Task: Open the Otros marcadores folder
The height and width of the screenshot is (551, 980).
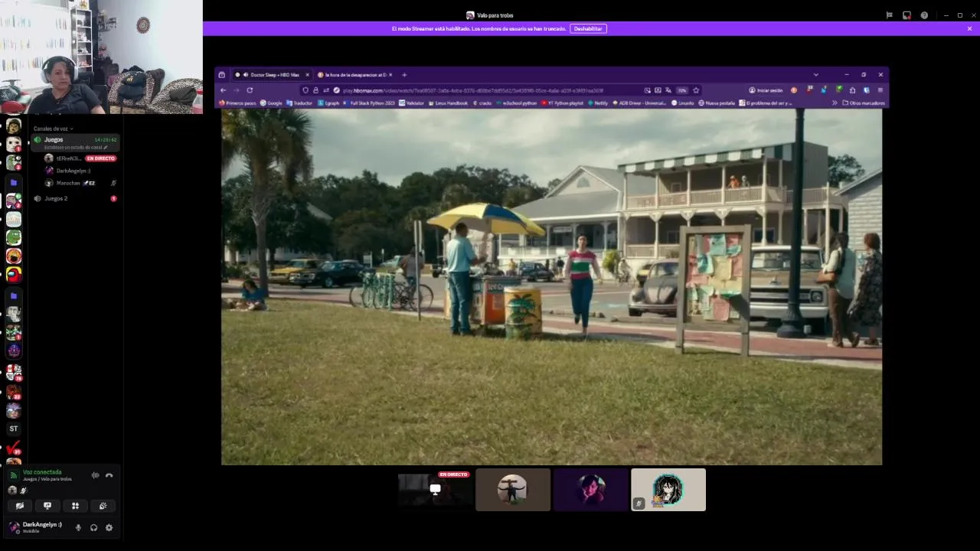Action: tap(864, 103)
